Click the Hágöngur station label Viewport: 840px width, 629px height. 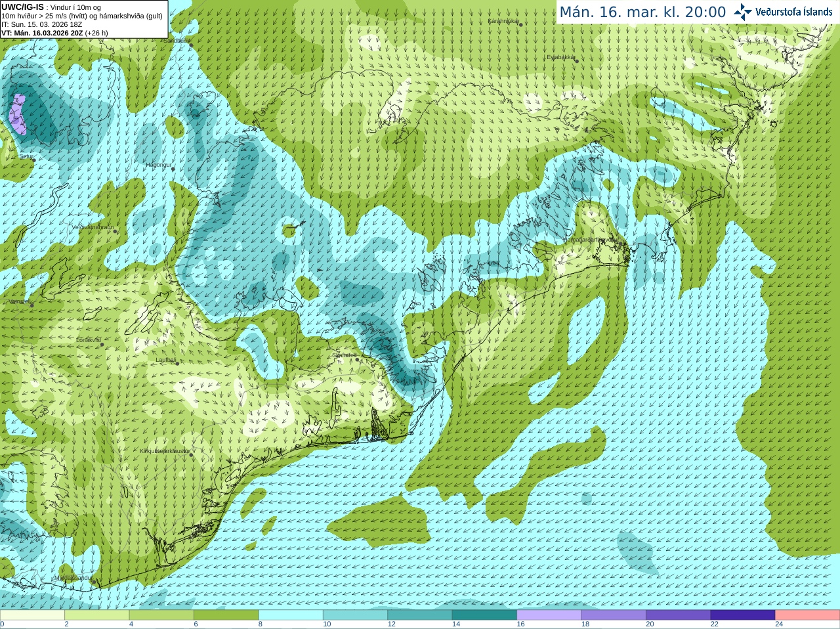pos(158,165)
